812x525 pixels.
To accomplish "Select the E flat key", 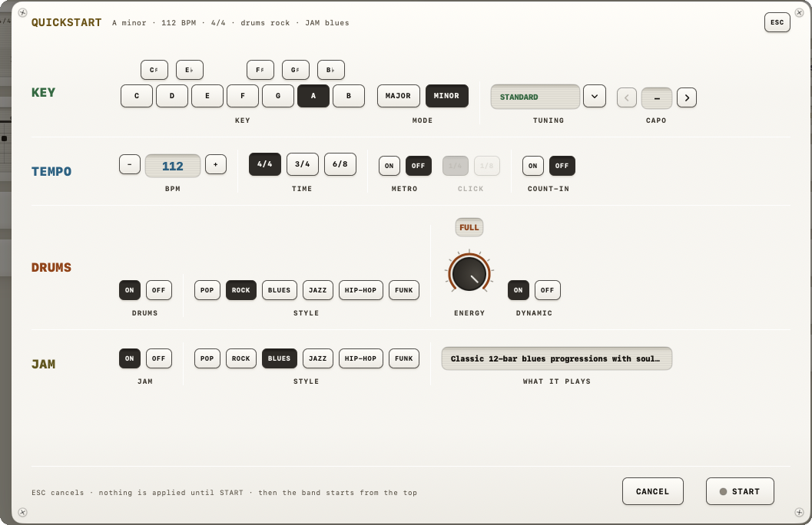I will 190,70.
